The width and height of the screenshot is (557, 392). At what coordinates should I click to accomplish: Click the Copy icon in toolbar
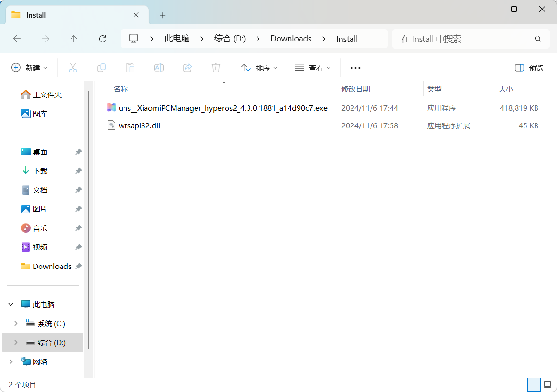pos(102,68)
